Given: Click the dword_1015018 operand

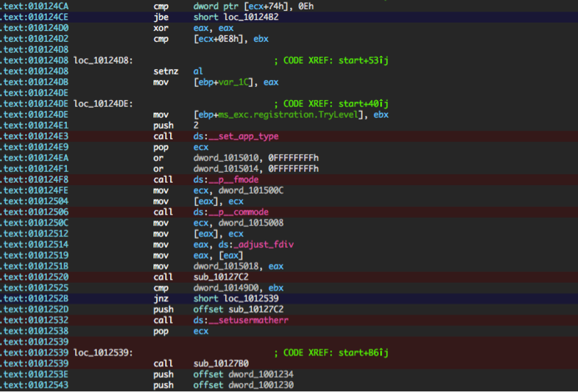Looking at the screenshot, I should tap(226, 266).
